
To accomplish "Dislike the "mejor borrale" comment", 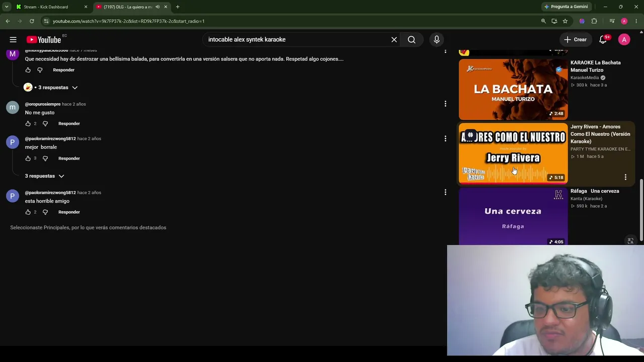I will (x=45, y=158).
